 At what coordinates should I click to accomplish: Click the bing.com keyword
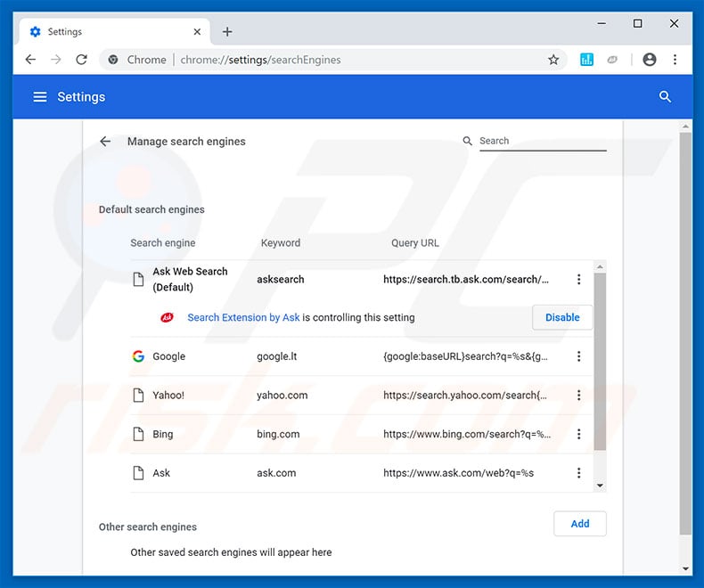coord(278,434)
